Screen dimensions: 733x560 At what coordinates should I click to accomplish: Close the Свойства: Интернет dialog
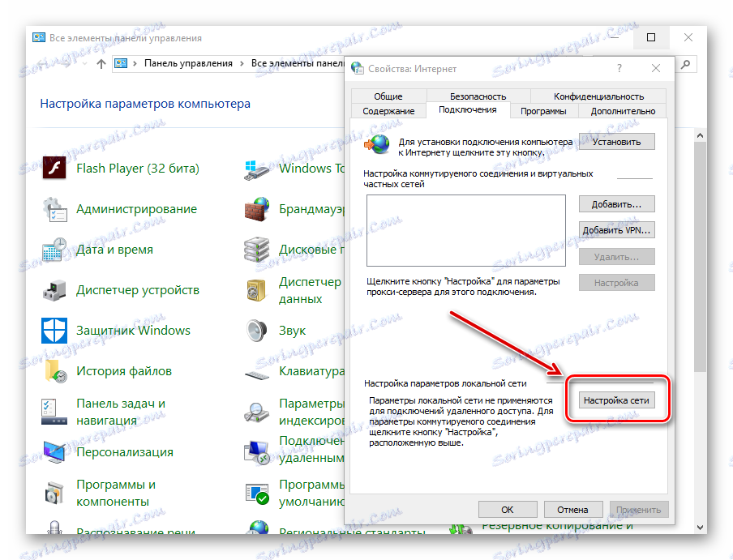[656, 69]
